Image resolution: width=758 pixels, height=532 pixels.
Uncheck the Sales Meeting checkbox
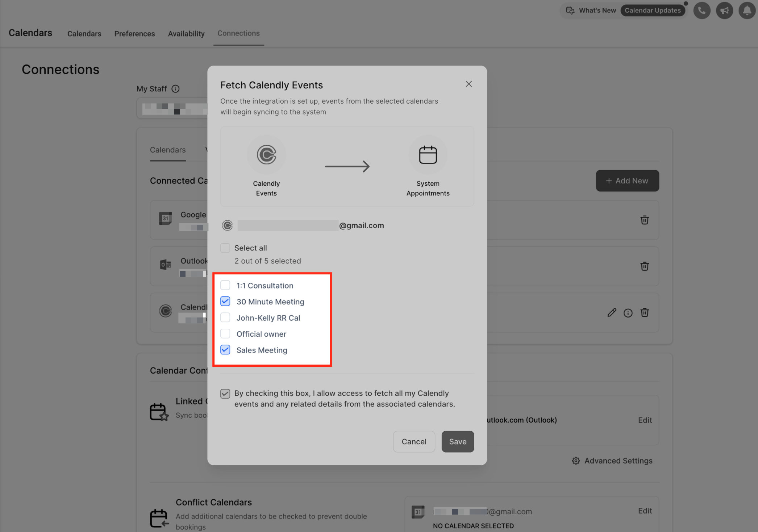[225, 350]
